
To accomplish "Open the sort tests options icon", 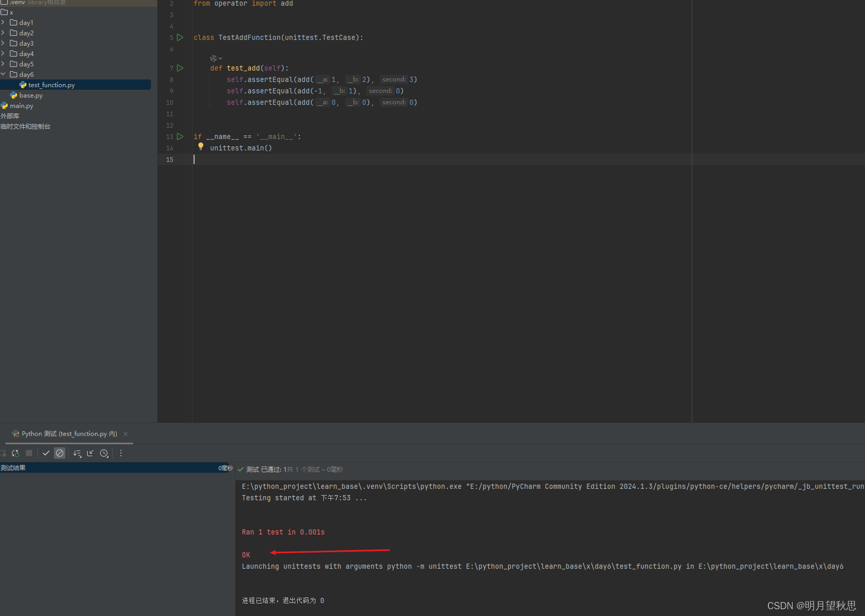I will click(77, 453).
